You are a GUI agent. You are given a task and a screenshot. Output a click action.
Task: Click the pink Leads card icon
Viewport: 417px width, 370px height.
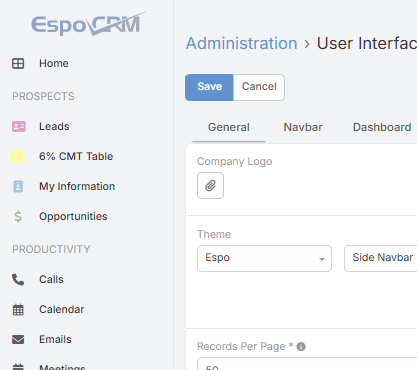click(19, 127)
